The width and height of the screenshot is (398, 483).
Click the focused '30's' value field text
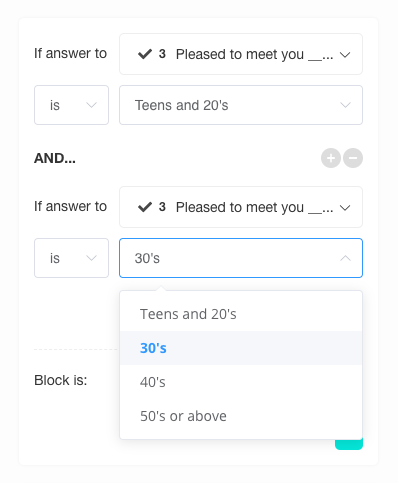click(x=147, y=258)
